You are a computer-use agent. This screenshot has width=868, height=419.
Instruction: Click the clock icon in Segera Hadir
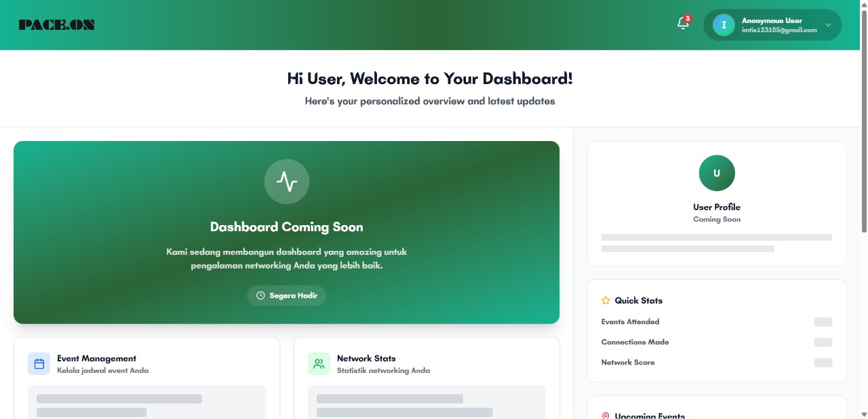pyautogui.click(x=260, y=296)
